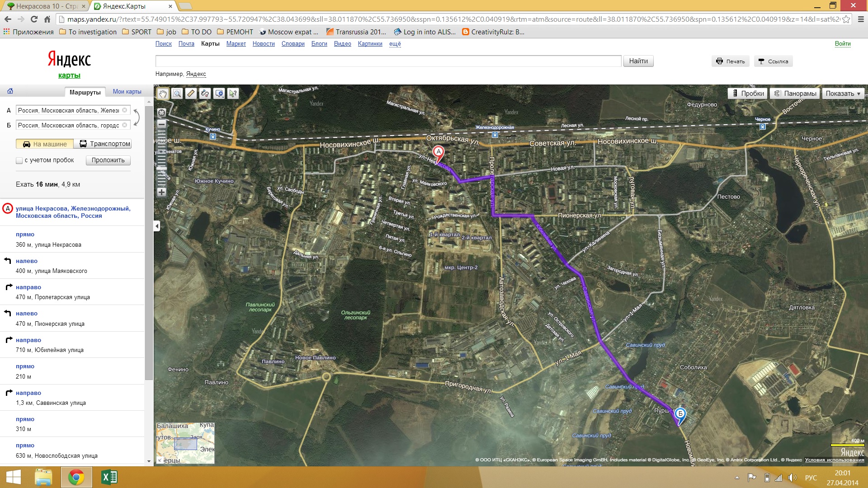Click the locate-me target button on map

pyautogui.click(x=161, y=113)
